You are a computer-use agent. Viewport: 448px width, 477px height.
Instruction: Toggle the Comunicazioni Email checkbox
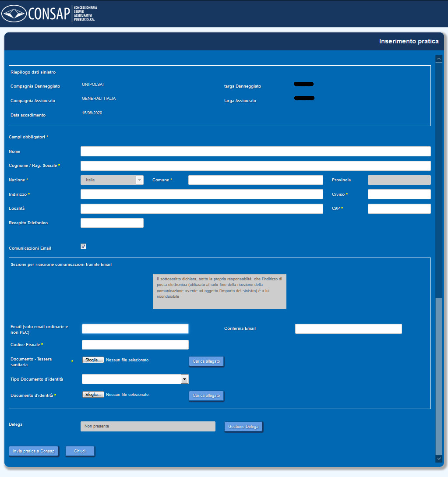pyautogui.click(x=83, y=247)
